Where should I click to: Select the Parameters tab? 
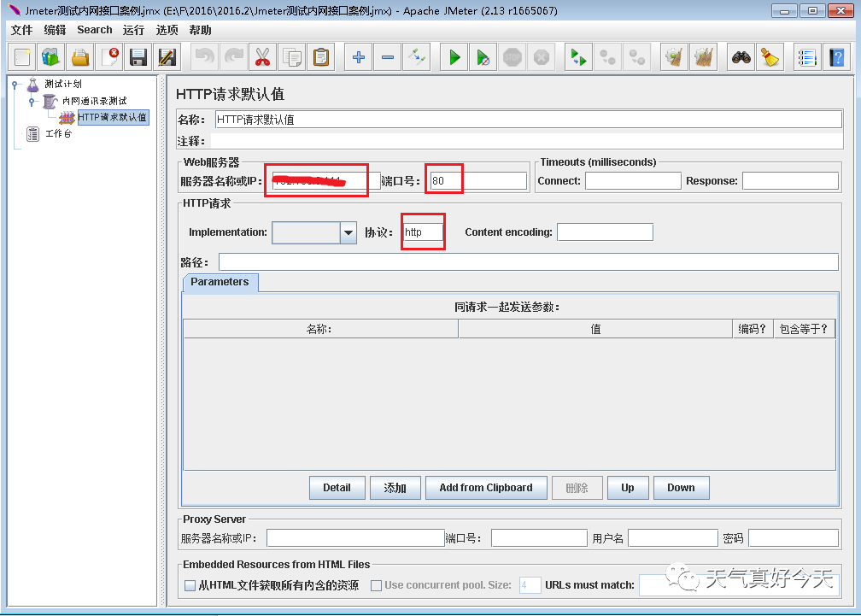tap(220, 282)
